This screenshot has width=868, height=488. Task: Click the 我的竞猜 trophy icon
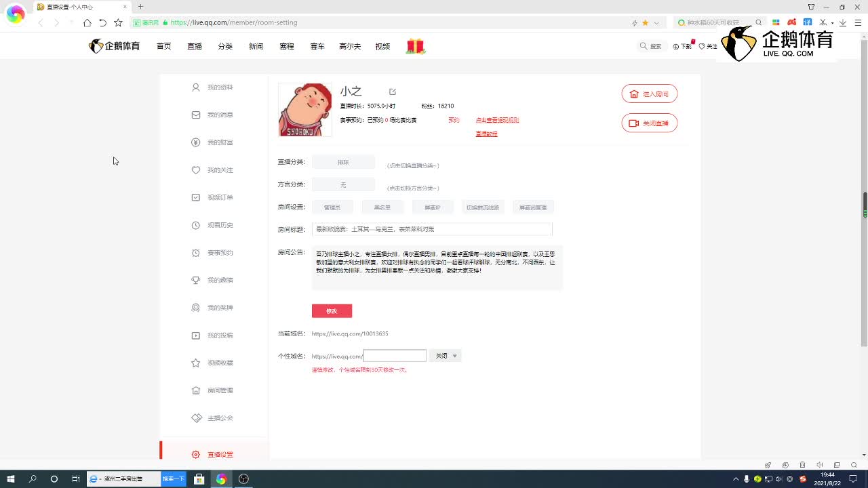[196, 280]
